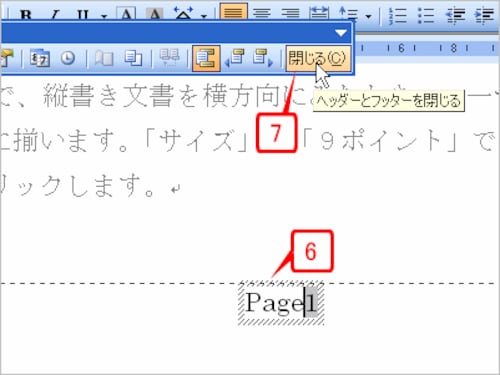
Task: Toggle Bold formatting
Action: pos(25,13)
